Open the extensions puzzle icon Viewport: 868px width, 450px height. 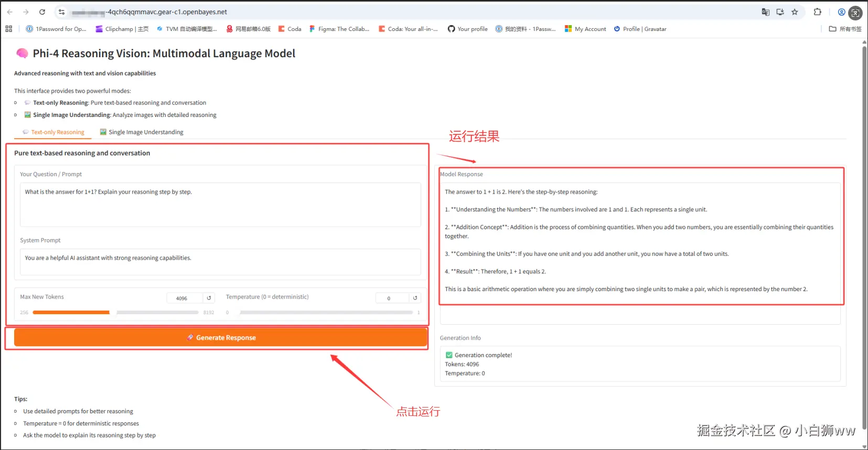coord(818,12)
